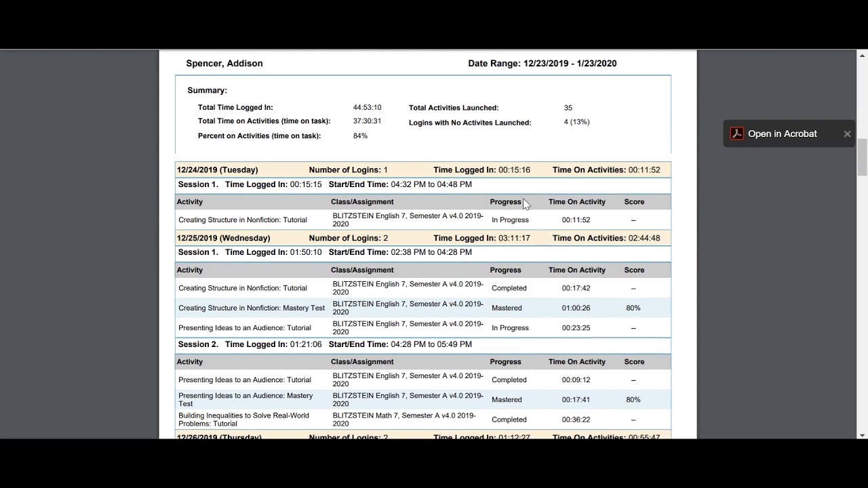Click the Mastered status with time 01:00:26
This screenshot has height=488, width=868.
(507, 308)
